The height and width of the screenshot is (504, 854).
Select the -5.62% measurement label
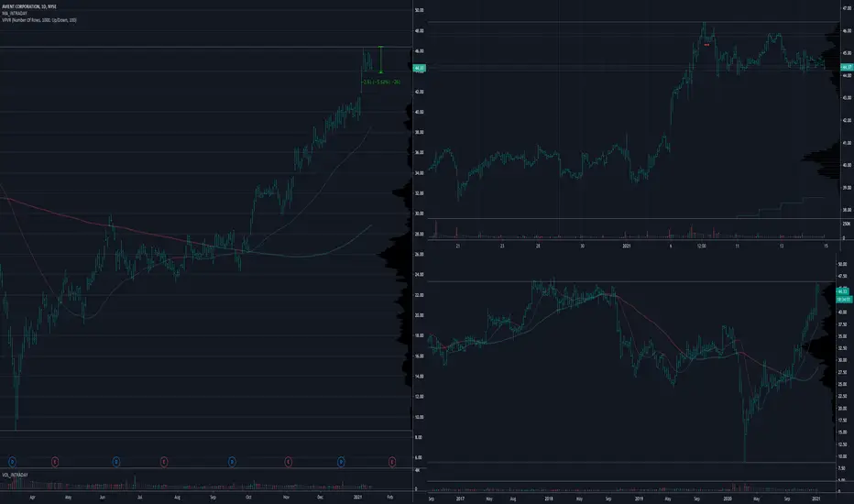point(382,82)
